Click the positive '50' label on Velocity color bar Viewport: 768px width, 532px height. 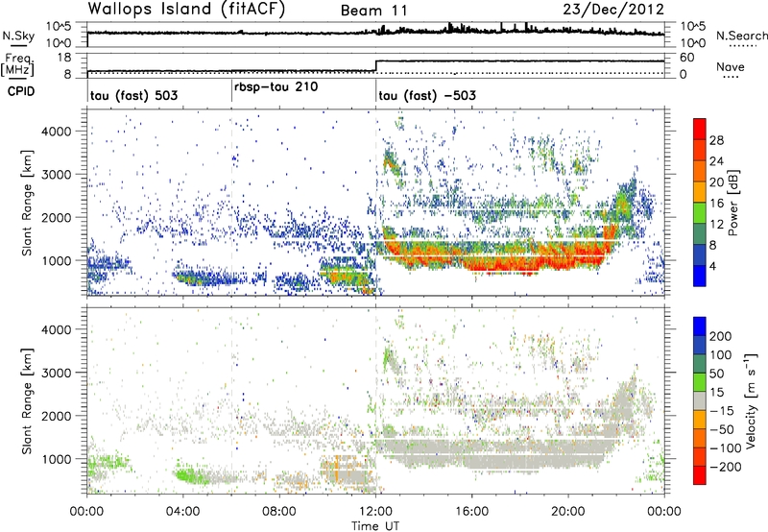[716, 374]
